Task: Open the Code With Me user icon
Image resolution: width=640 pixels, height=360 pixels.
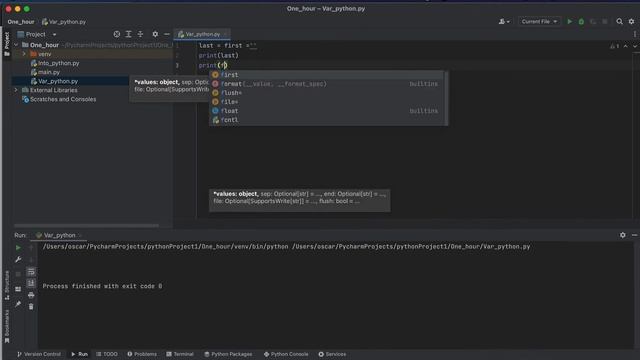Action: click(x=502, y=22)
